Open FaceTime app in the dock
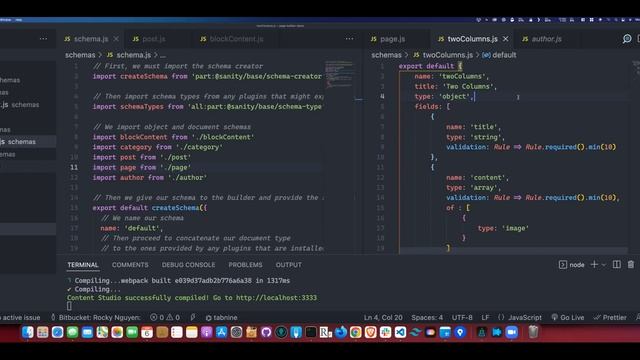Screen dimensions: 640x360 [x=132, y=332]
